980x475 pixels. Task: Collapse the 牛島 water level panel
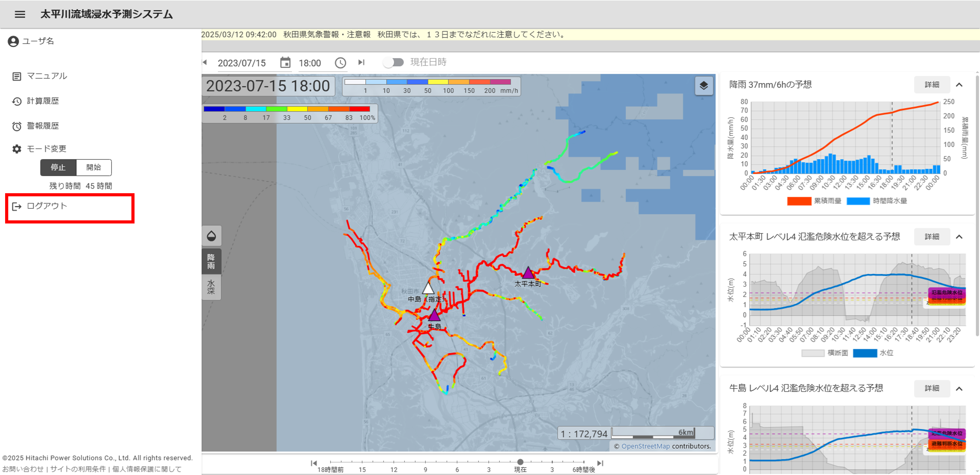tap(959, 389)
